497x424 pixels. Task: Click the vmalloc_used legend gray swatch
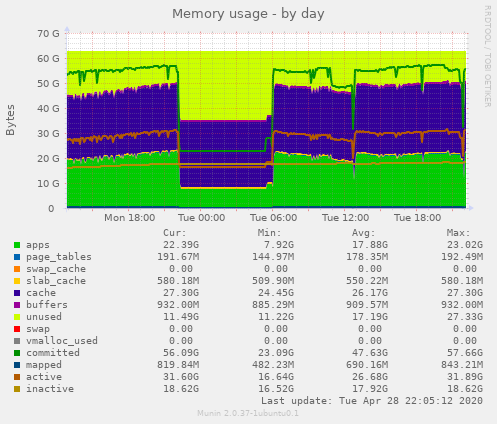point(17,341)
